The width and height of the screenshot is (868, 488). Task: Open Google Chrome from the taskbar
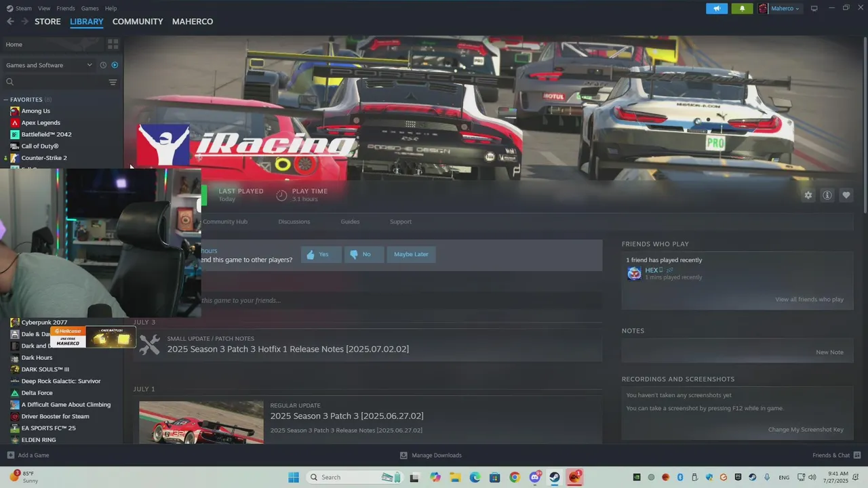515,477
